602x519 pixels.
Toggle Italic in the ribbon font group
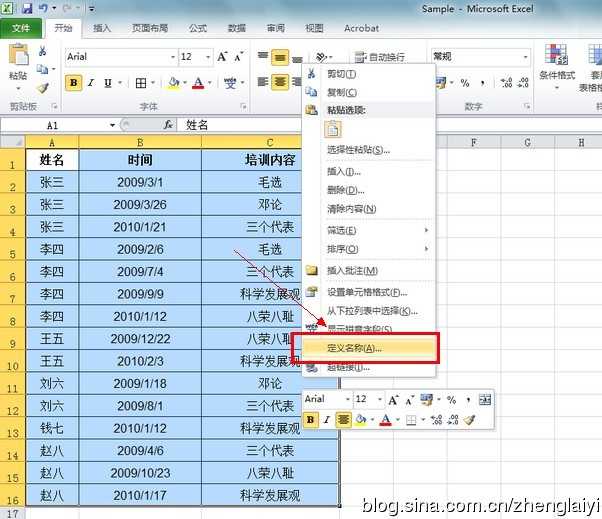[x=91, y=83]
